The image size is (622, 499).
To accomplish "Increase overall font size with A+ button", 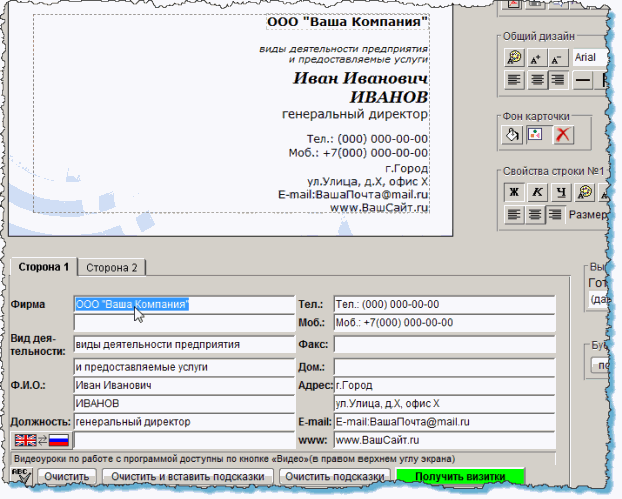I will pyautogui.click(x=536, y=58).
